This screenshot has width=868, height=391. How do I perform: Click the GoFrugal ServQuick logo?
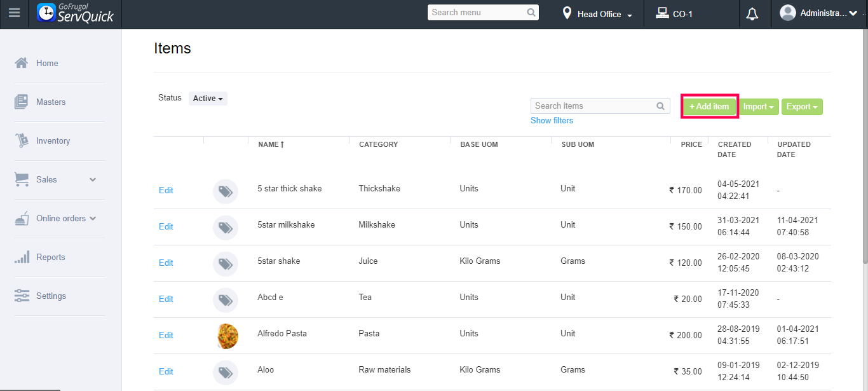click(76, 13)
